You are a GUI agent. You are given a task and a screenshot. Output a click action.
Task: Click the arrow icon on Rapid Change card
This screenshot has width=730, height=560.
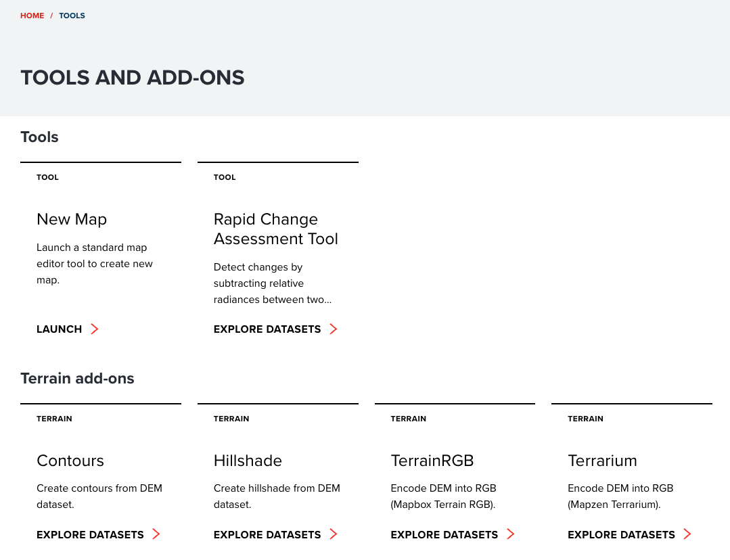[x=333, y=329]
